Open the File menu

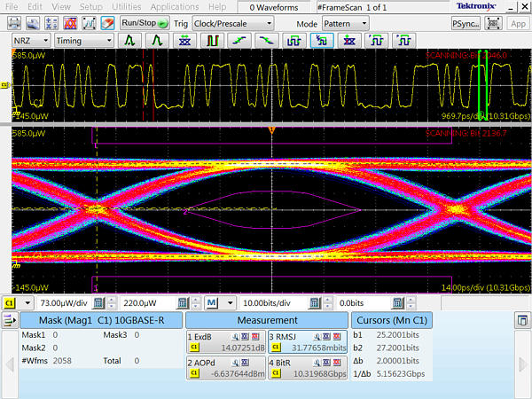12,7
